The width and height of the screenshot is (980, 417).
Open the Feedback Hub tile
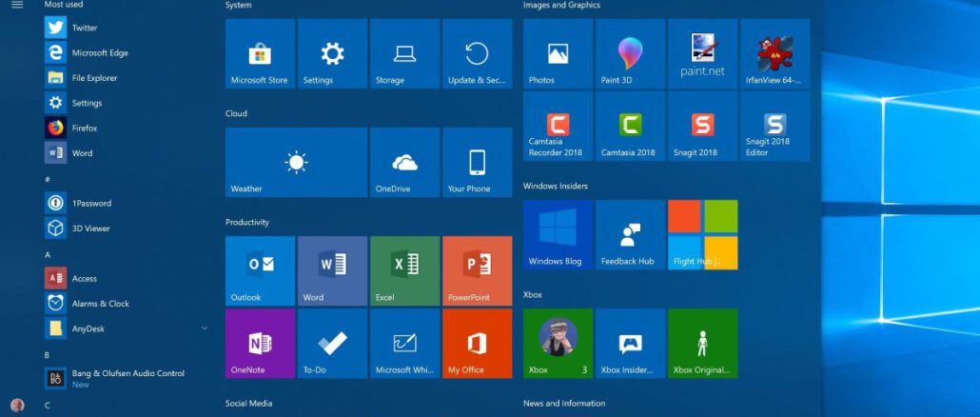[x=631, y=235]
